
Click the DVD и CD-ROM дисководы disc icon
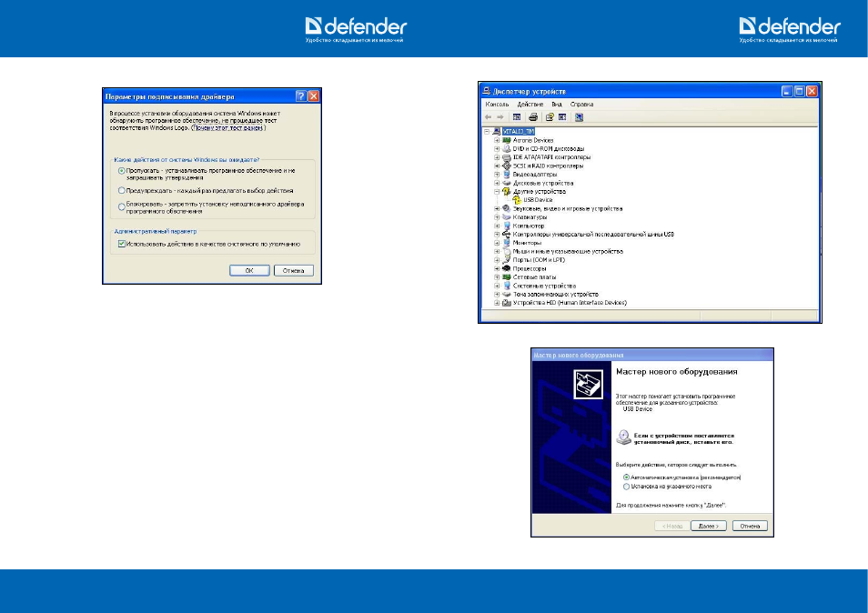coord(506,149)
